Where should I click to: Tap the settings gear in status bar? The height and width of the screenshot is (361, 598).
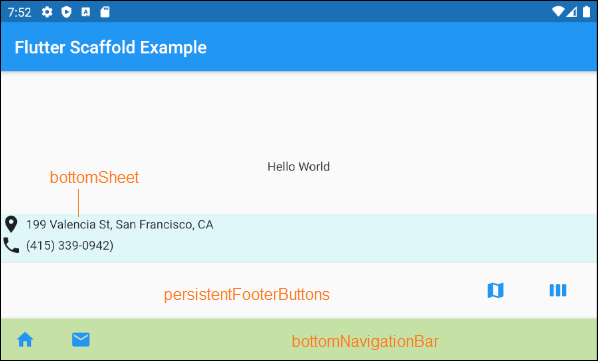47,12
